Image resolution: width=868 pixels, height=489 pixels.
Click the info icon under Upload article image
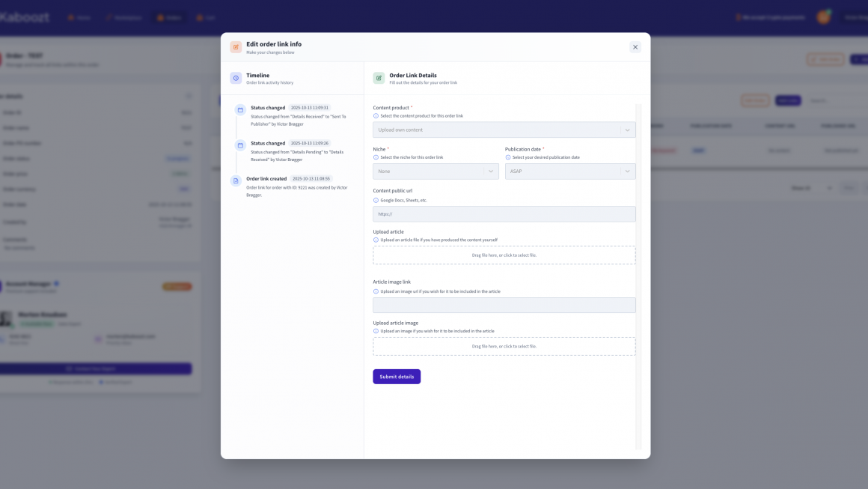(376, 331)
